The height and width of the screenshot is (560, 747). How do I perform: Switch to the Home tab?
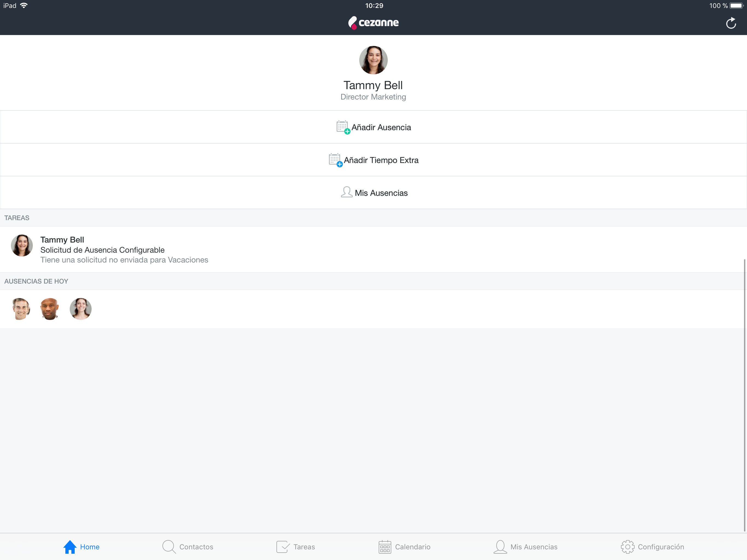click(x=81, y=547)
